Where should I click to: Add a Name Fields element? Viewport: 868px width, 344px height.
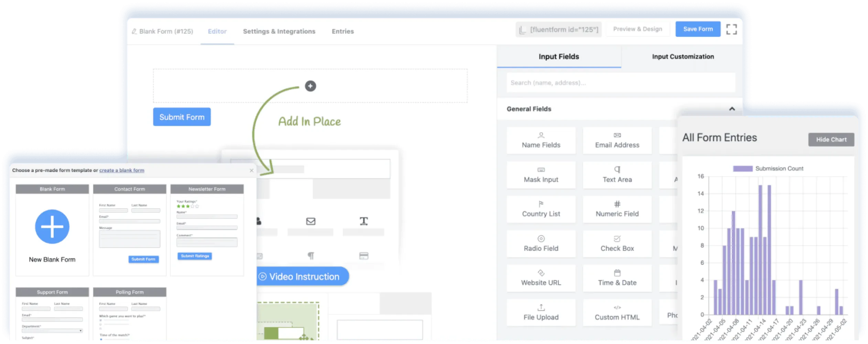tap(541, 140)
